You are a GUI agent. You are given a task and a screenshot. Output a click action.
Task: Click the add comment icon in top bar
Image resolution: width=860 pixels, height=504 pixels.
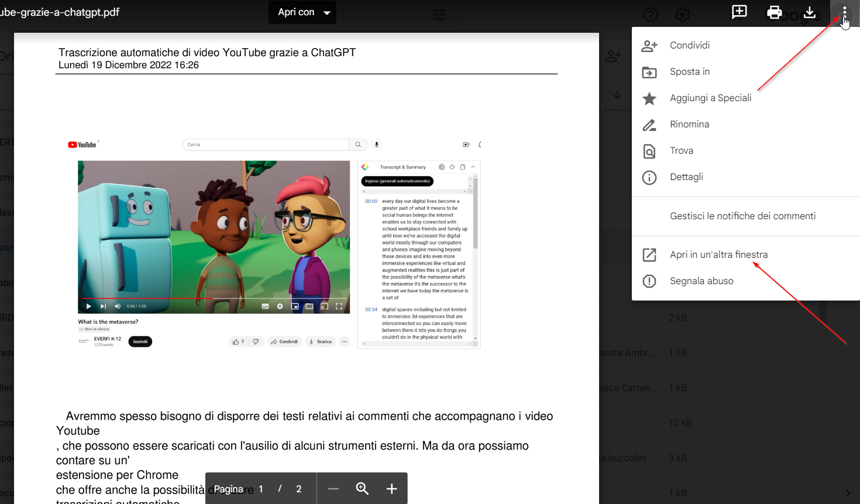point(739,12)
